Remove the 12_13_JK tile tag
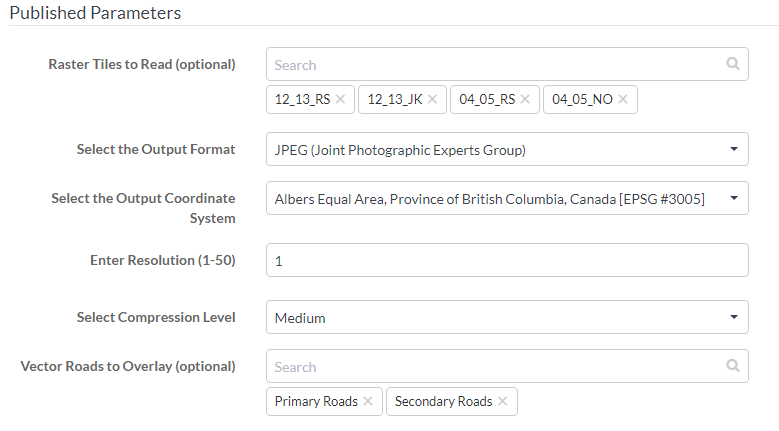Image resolution: width=779 pixels, height=431 pixels. tap(432, 99)
